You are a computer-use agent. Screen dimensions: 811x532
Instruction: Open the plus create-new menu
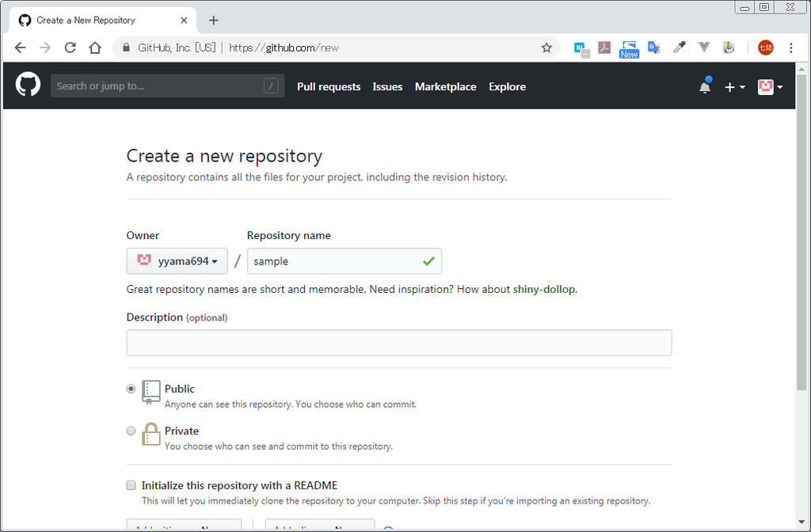coord(734,87)
